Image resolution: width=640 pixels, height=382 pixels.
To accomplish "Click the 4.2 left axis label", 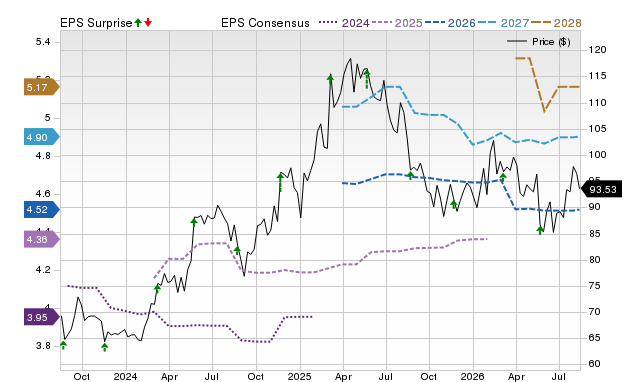I will pyautogui.click(x=43, y=270).
